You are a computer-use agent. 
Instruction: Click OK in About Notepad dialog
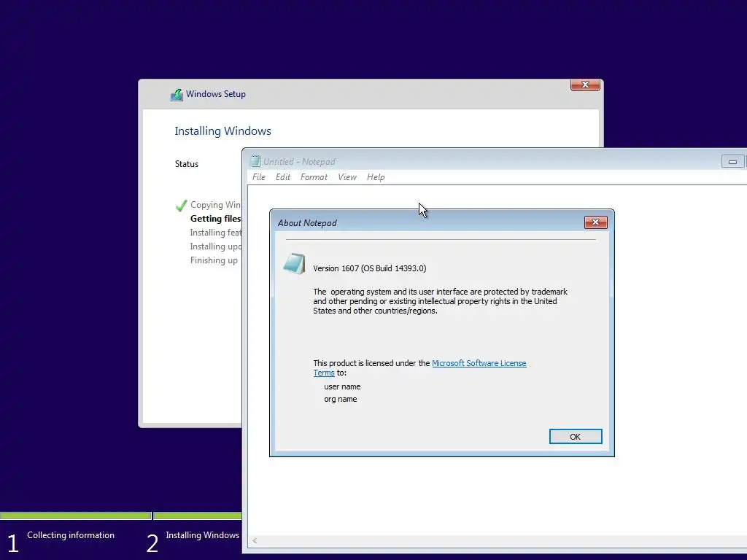click(x=576, y=437)
